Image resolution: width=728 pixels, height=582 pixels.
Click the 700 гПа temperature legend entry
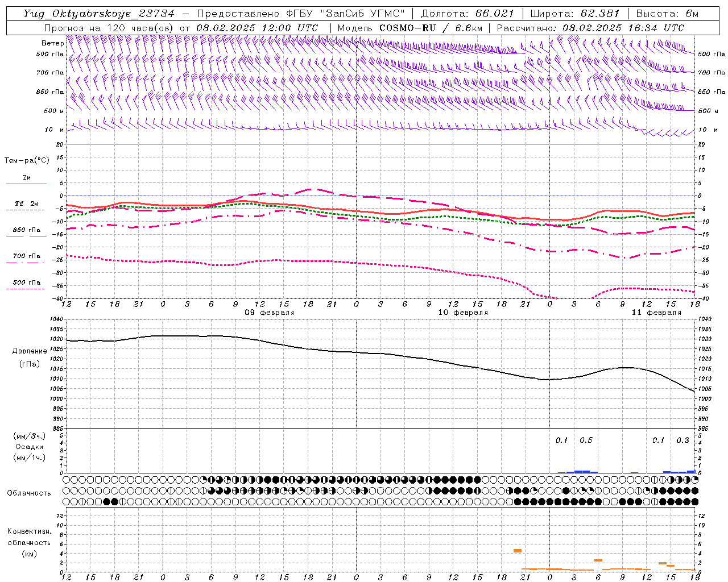click(x=27, y=256)
